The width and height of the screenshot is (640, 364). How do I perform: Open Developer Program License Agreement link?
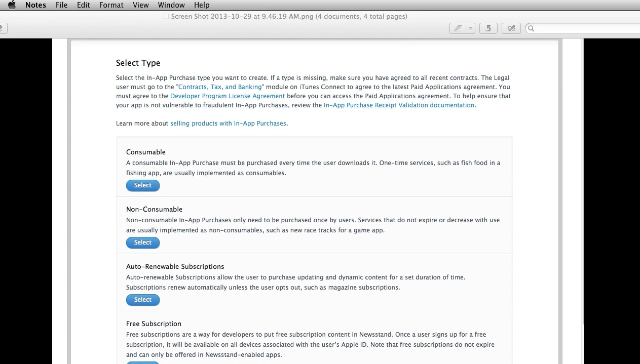click(x=228, y=96)
